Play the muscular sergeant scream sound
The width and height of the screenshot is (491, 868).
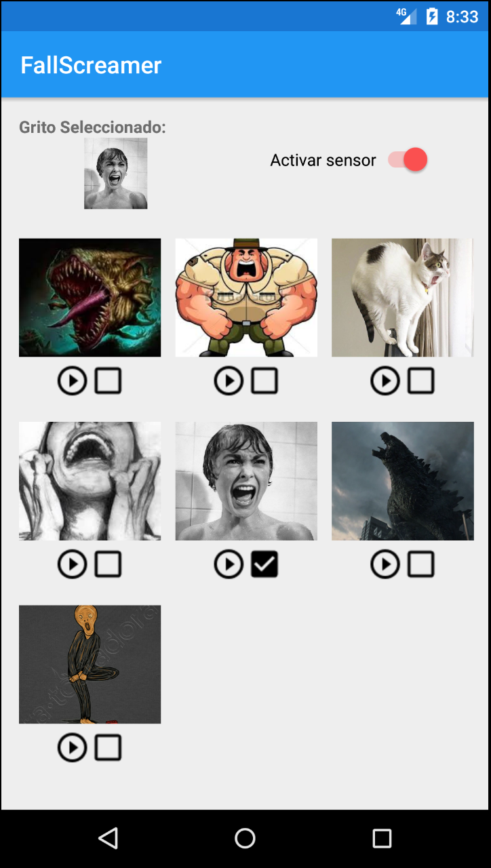229,381
